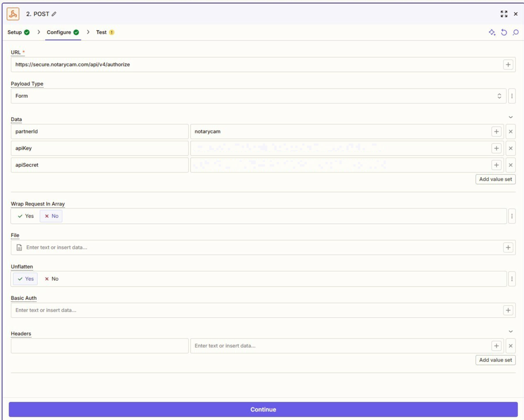This screenshot has width=524, height=420.
Task: Open Unflatten three-dot options menu
Action: (x=511, y=279)
